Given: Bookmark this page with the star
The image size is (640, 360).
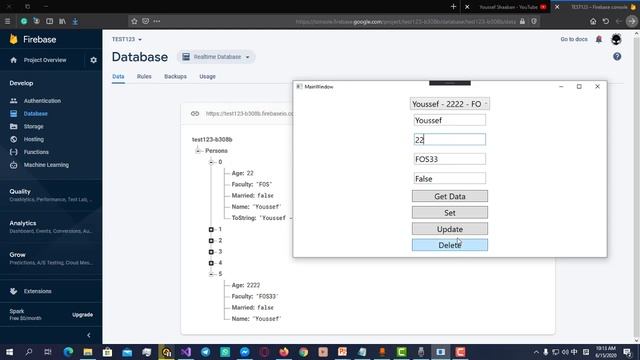Looking at the screenshot, I should click(134, 21).
